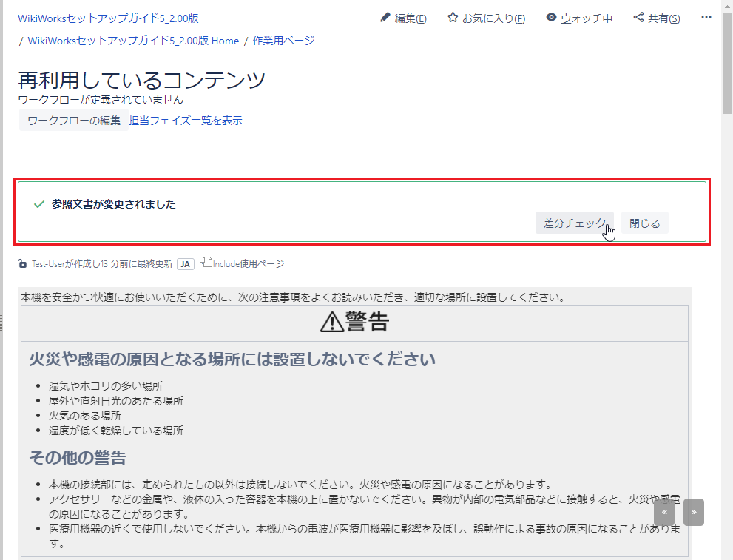The image size is (733, 560).
Task: Click the 共有 share icon
Action: click(638, 18)
